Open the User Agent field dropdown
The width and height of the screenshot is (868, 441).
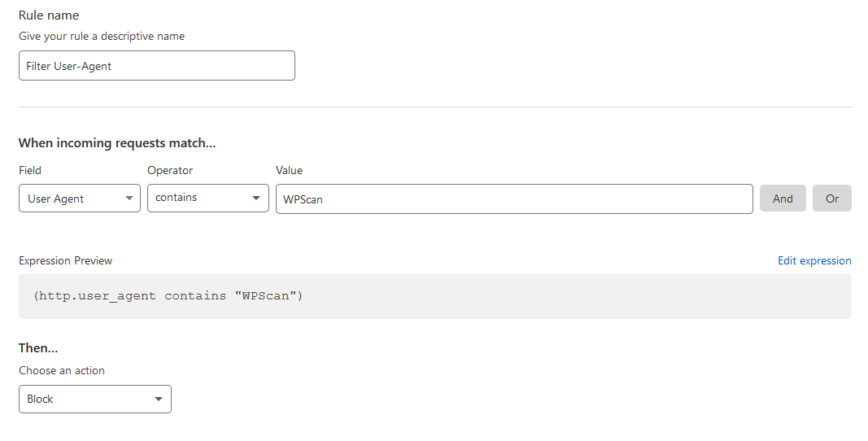pyautogui.click(x=80, y=199)
